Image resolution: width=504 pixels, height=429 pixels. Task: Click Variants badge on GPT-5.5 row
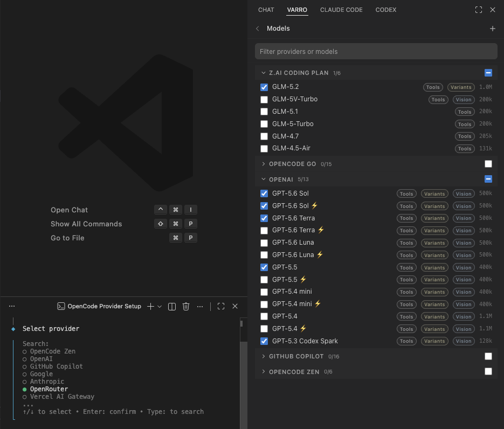(434, 268)
